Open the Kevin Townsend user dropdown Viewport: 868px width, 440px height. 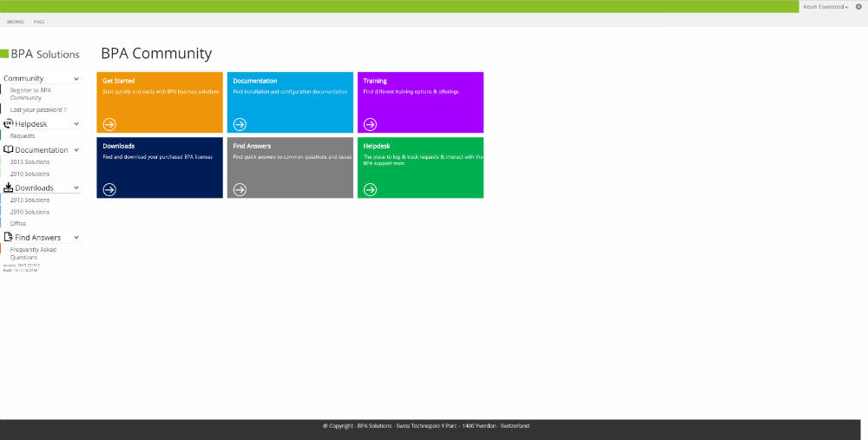point(825,7)
